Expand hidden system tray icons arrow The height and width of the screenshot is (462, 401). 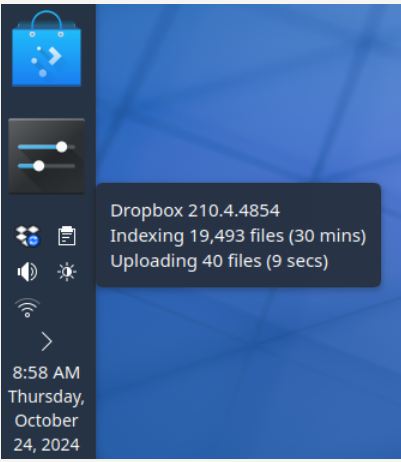(47, 341)
